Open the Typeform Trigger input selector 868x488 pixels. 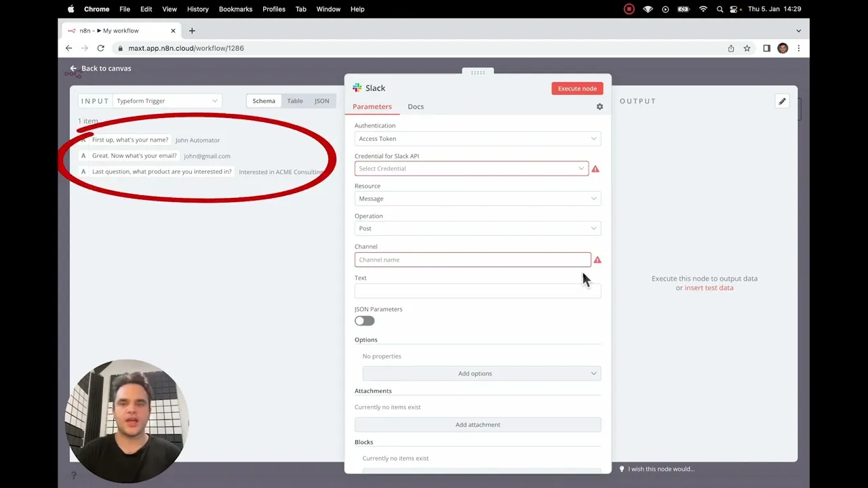point(167,101)
